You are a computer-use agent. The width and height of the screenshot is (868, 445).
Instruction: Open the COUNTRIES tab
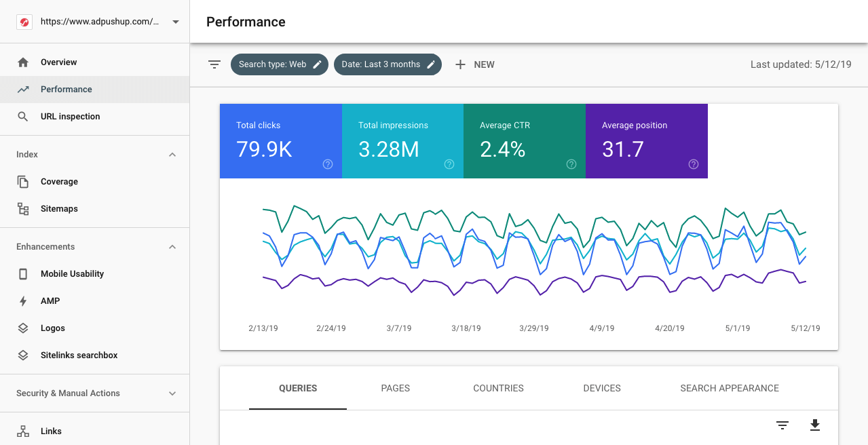498,388
